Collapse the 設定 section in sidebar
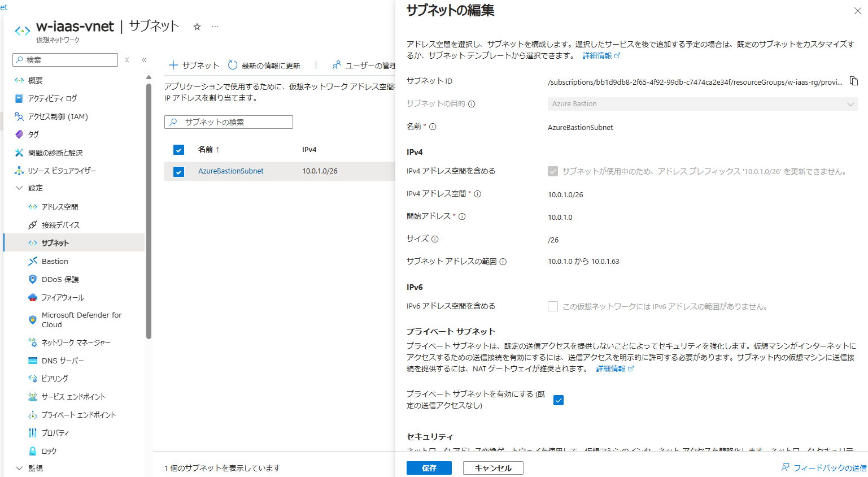Viewport: 868px width, 477px height. tap(19, 188)
